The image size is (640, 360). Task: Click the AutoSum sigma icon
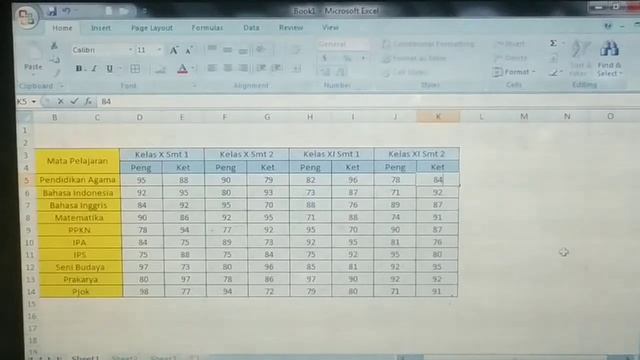(x=553, y=43)
